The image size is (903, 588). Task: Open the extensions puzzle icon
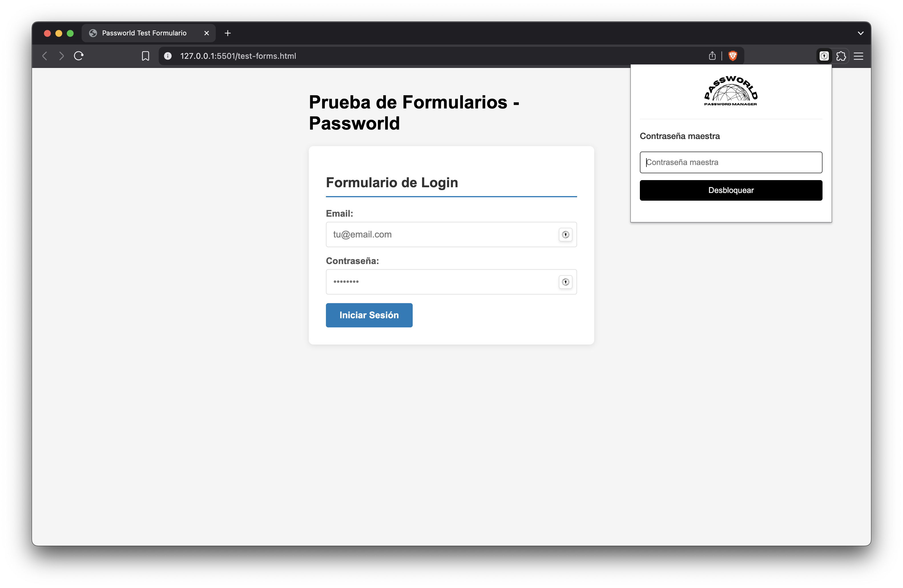841,56
